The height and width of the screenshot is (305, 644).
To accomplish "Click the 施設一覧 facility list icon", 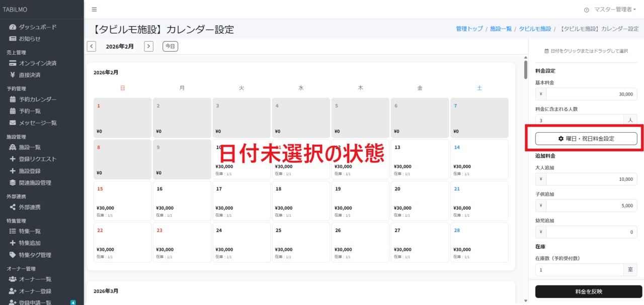I will tap(12, 147).
